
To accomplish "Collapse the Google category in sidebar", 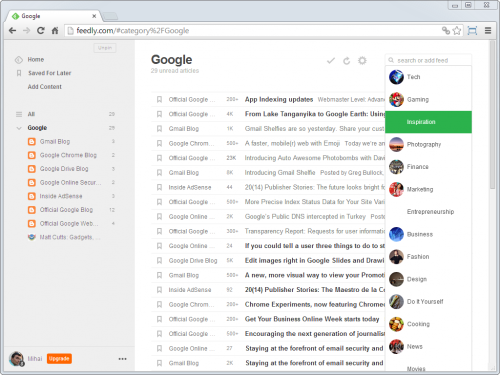I will click(19, 128).
